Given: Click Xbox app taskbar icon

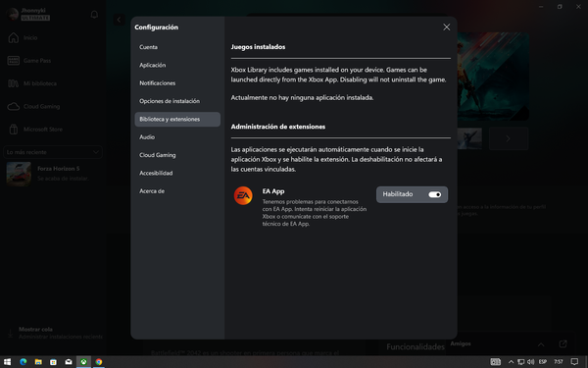Looking at the screenshot, I should 83,362.
